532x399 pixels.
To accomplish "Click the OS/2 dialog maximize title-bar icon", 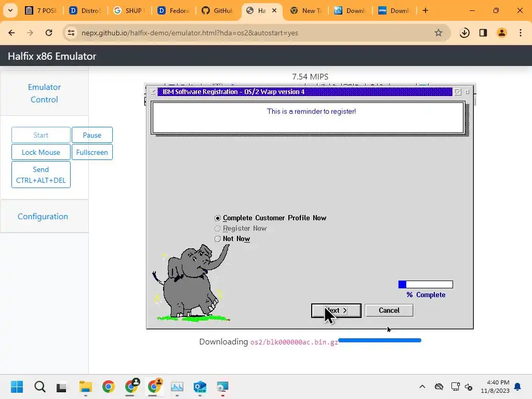I will pyautogui.click(x=458, y=92).
